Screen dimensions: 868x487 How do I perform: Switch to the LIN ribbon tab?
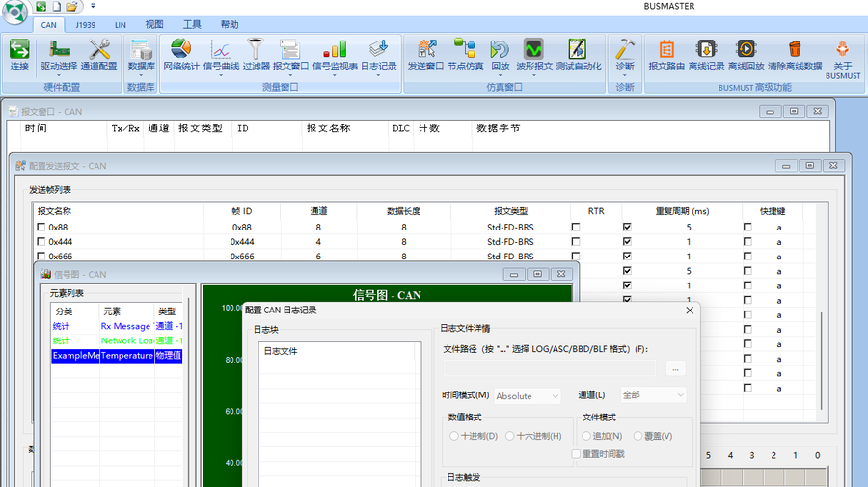(121, 25)
